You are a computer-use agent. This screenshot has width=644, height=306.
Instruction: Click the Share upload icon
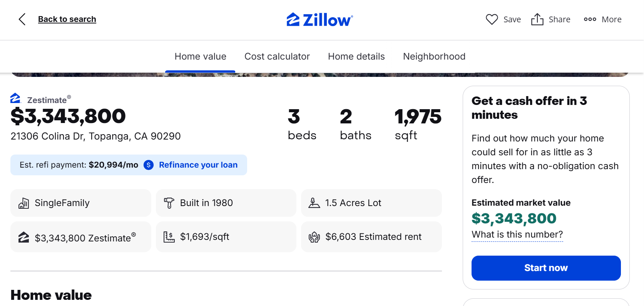[x=537, y=19]
